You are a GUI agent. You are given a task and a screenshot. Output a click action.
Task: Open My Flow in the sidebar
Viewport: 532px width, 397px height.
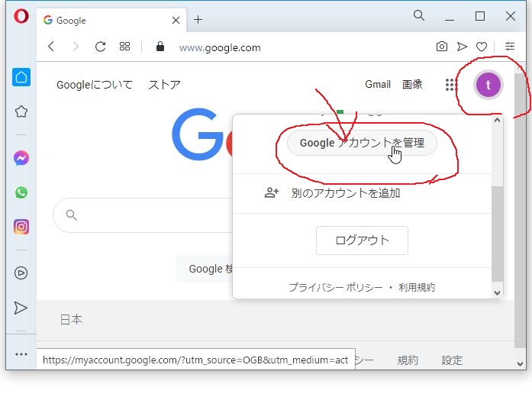pyautogui.click(x=21, y=308)
